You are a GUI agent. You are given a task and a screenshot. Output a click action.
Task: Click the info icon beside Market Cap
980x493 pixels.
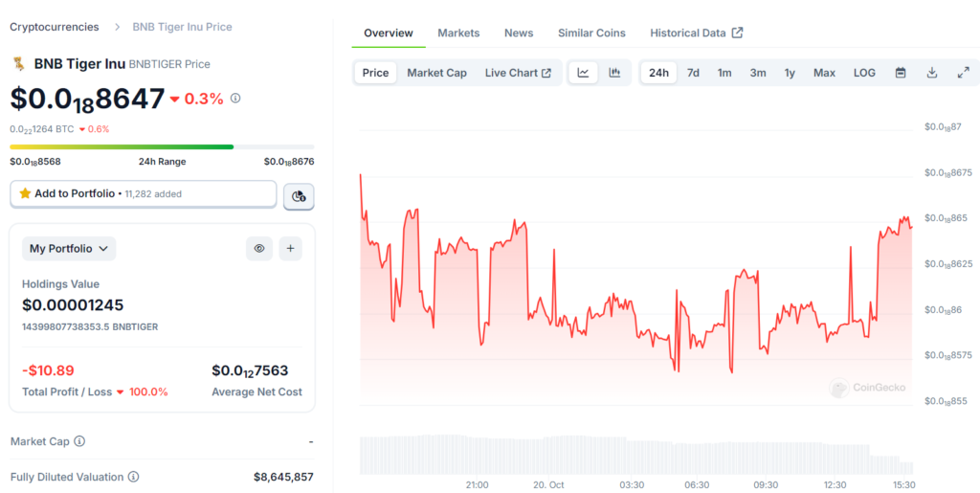pos(79,441)
